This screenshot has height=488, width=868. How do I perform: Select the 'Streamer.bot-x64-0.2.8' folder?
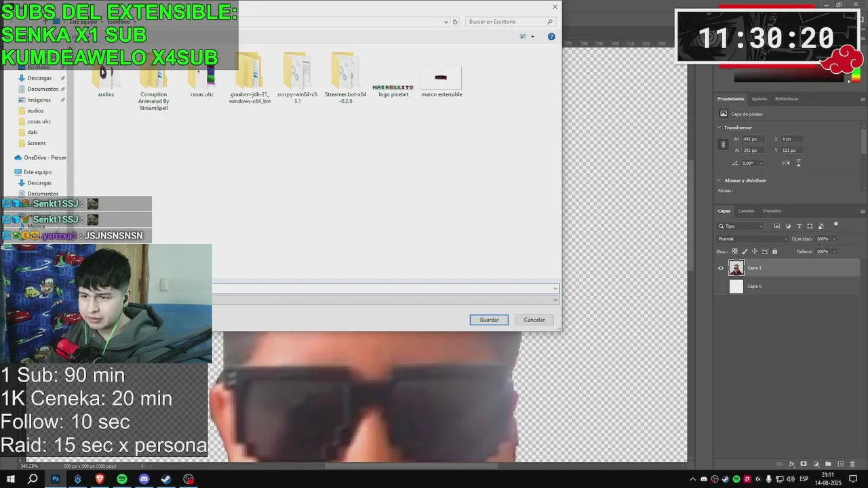point(345,78)
